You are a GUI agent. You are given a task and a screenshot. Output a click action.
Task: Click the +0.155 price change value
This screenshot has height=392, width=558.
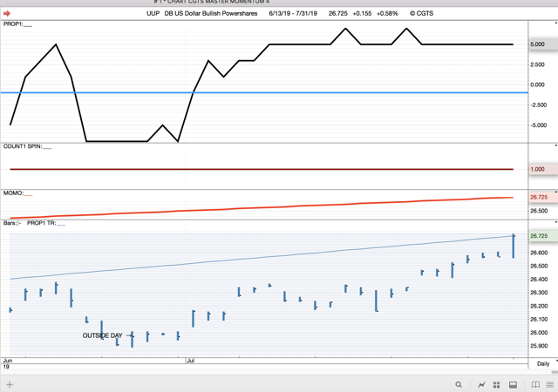tap(362, 14)
